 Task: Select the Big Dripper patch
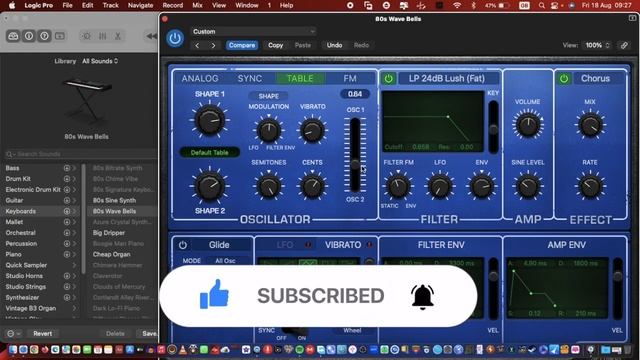(x=109, y=233)
